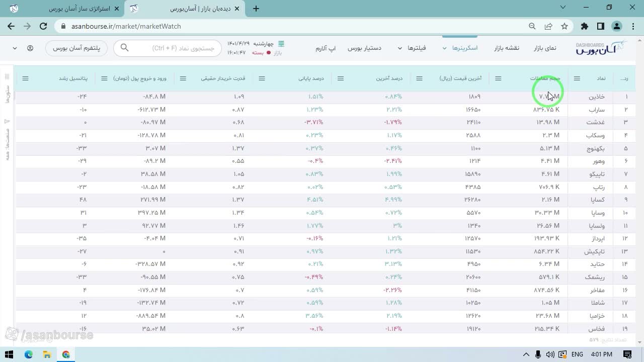The image size is (644, 362).
Task: Sort by درصد پایانی column header
Action: (311, 78)
